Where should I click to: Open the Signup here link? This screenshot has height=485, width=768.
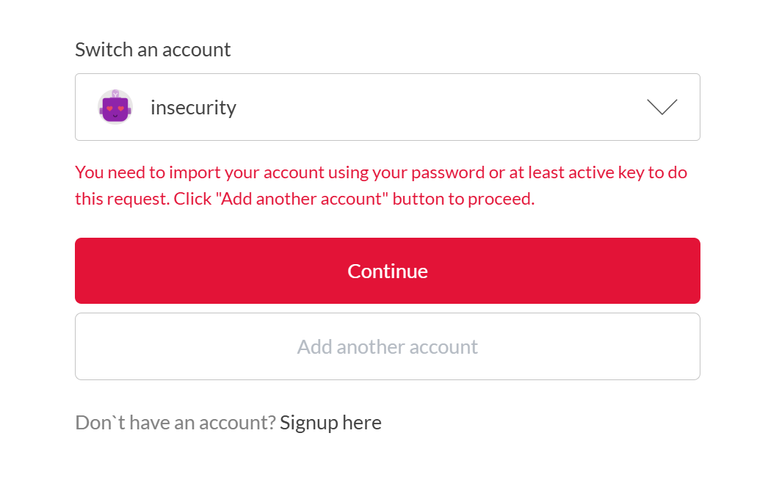[331, 423]
